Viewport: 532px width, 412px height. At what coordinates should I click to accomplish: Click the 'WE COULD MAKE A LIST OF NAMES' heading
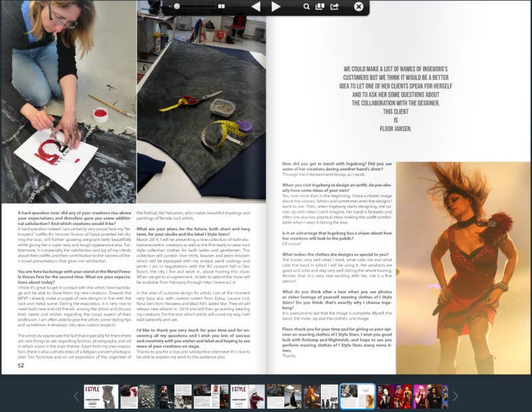coord(396,69)
